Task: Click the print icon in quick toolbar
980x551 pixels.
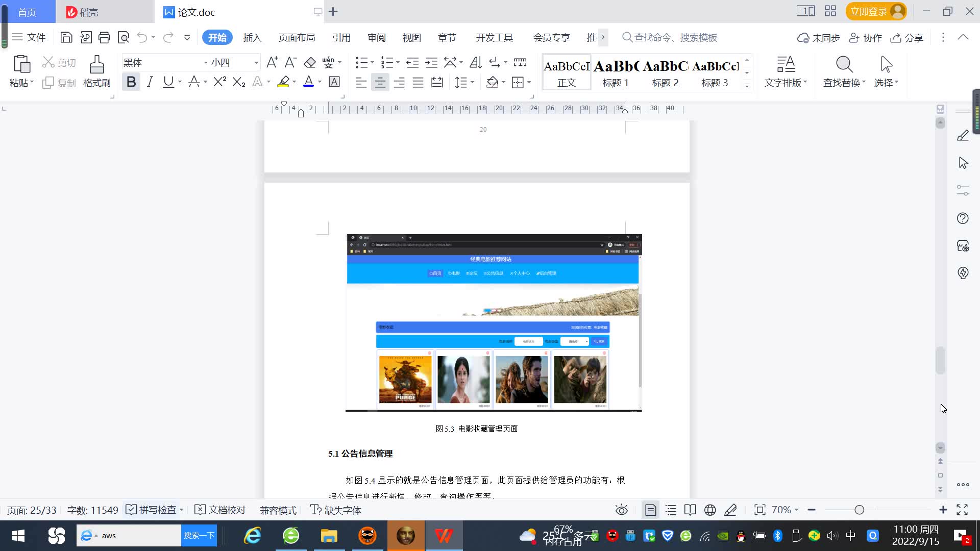Action: (104, 37)
